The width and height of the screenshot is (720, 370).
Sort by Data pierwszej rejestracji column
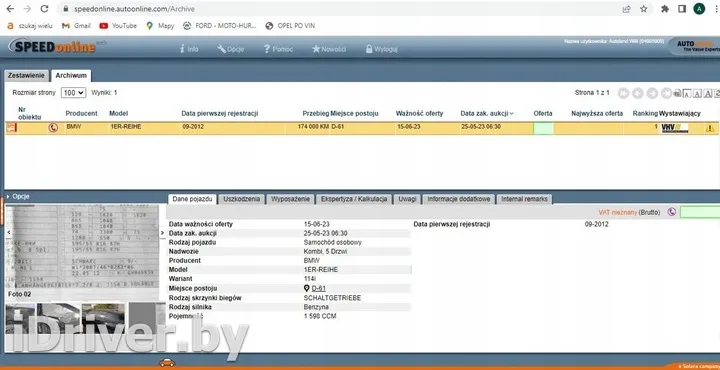pyautogui.click(x=219, y=113)
